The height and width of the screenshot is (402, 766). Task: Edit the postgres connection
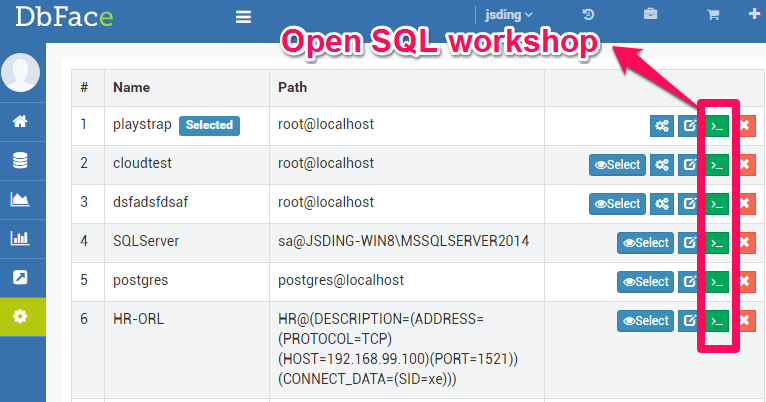tap(689, 282)
